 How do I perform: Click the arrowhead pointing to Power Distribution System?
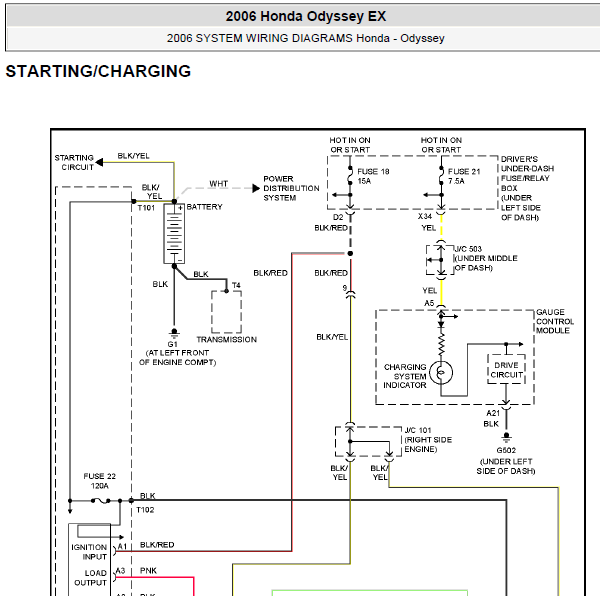pyautogui.click(x=256, y=188)
